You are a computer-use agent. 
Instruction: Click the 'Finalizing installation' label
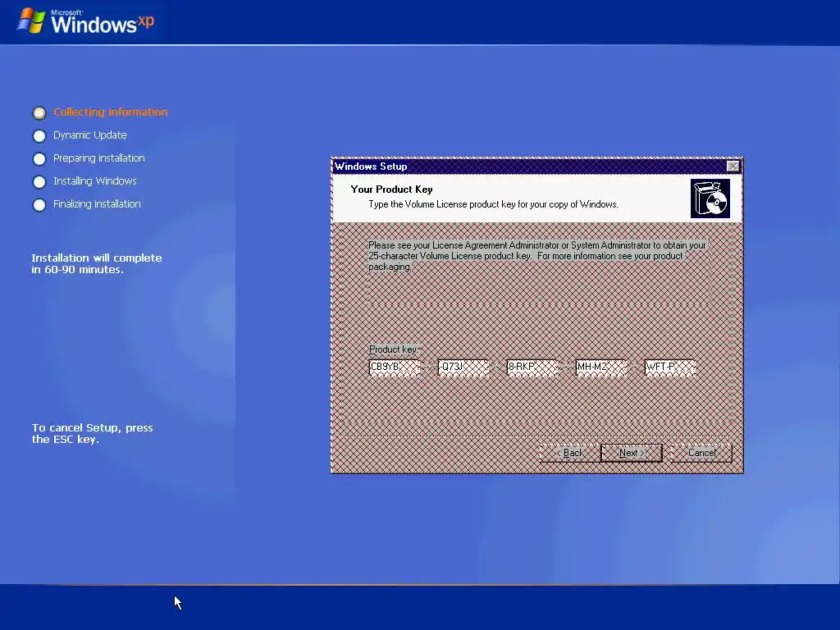pyautogui.click(x=97, y=204)
